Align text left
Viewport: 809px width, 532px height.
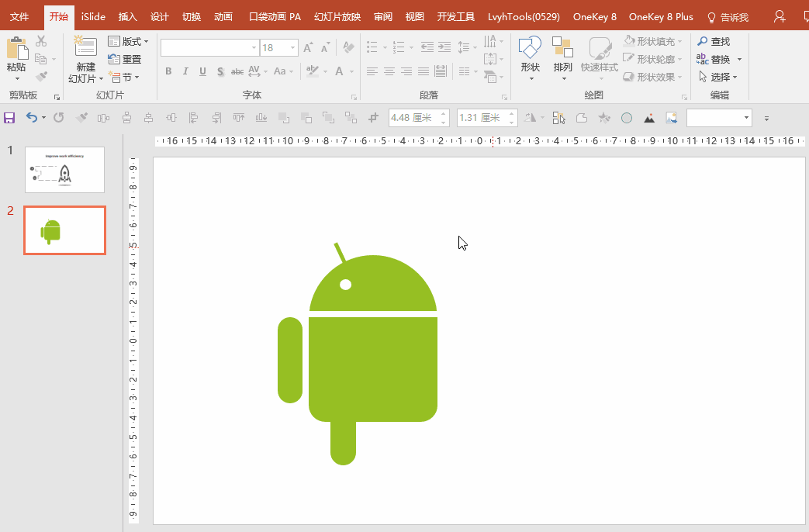pyautogui.click(x=372, y=71)
